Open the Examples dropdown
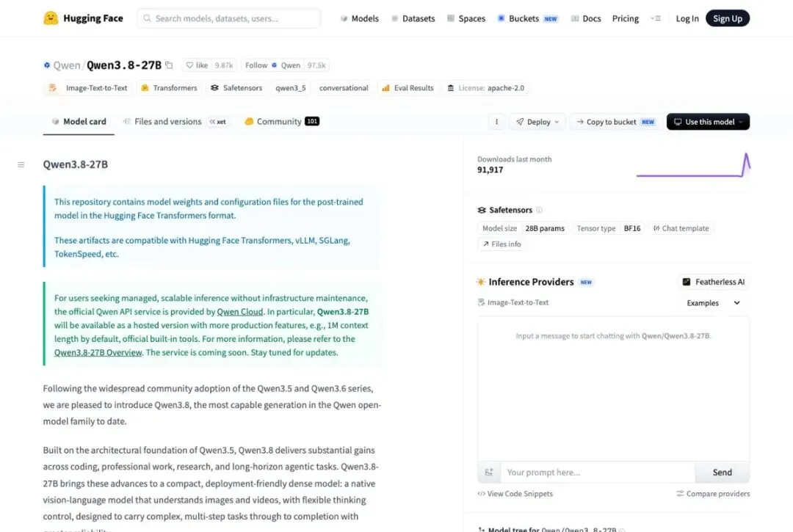The width and height of the screenshot is (793, 532). [713, 302]
